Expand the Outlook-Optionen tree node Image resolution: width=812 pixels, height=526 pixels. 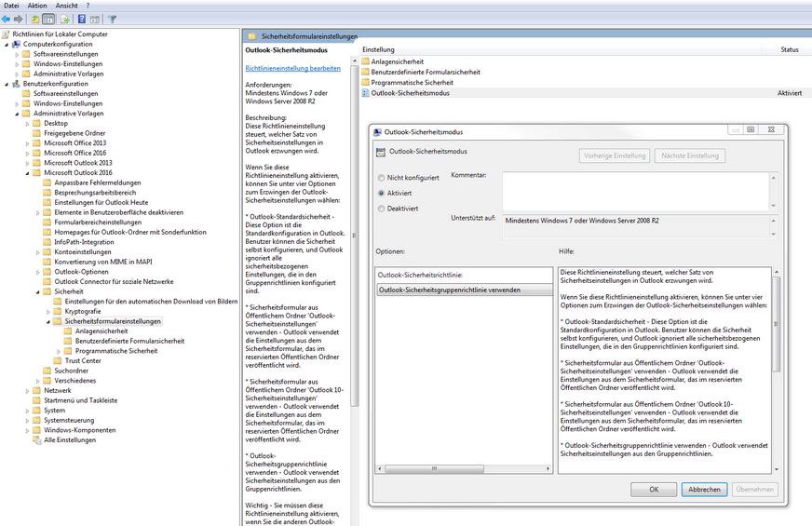38,273
